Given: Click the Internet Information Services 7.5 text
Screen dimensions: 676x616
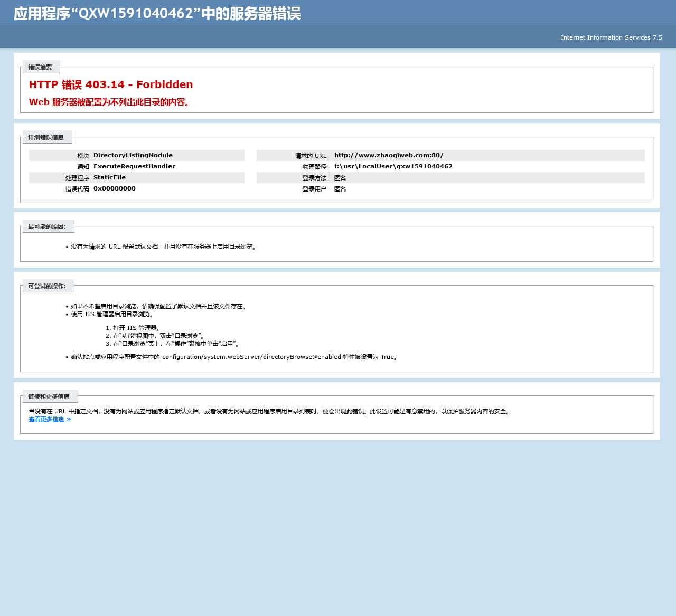Looking at the screenshot, I should [x=612, y=37].
